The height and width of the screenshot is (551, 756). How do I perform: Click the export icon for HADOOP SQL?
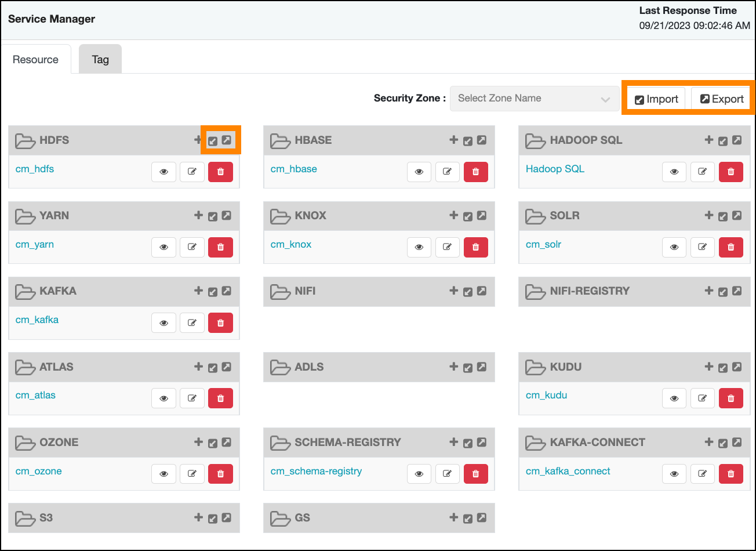click(736, 140)
